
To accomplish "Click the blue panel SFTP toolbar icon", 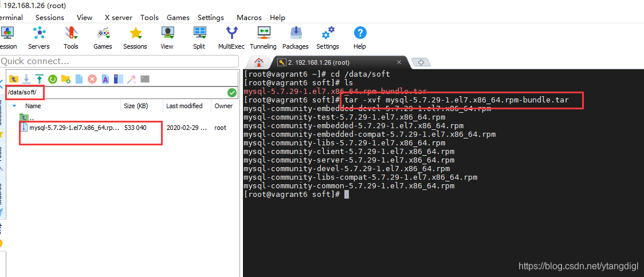I will coord(118,79).
